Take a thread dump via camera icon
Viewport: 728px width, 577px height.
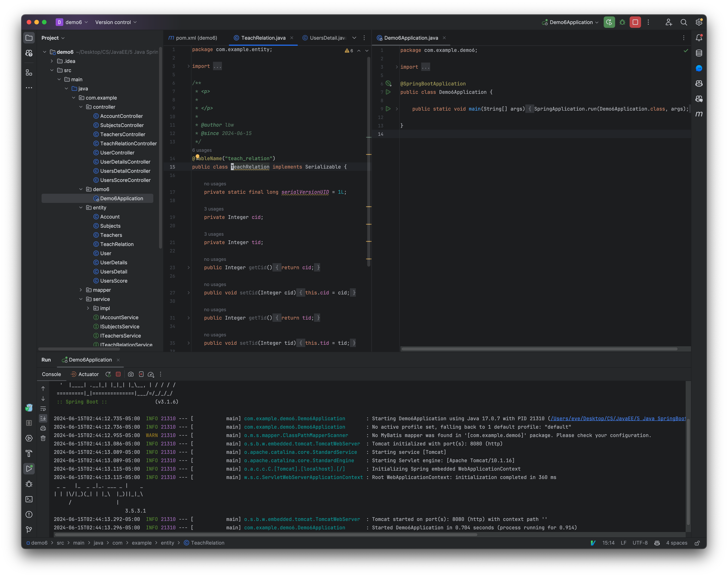(131, 374)
